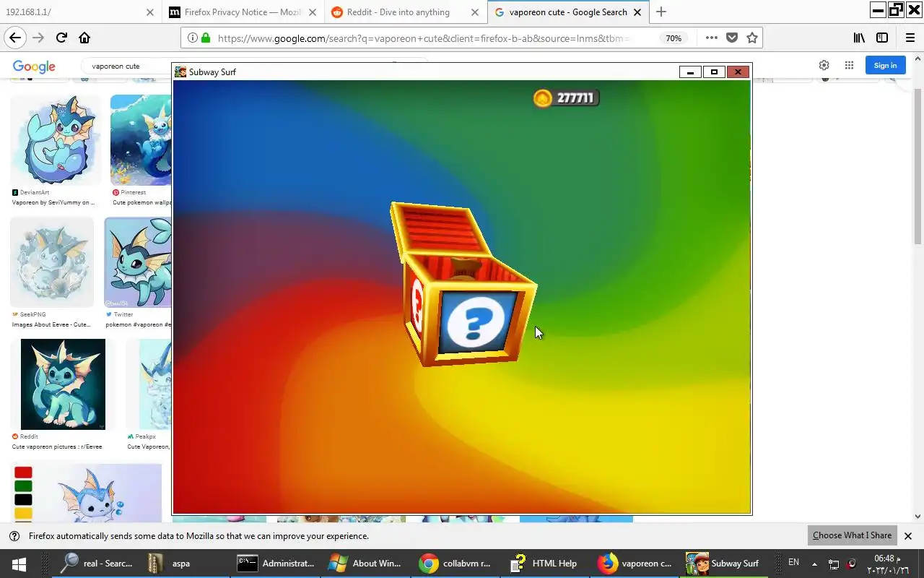Screen dimensions: 924x578
Task: Click the Pocket save icon
Action: click(732, 38)
